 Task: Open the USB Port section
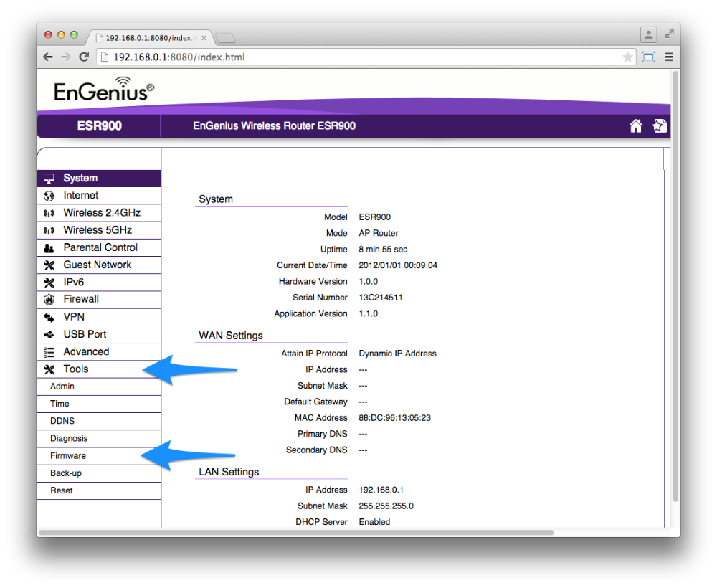[x=99, y=335]
